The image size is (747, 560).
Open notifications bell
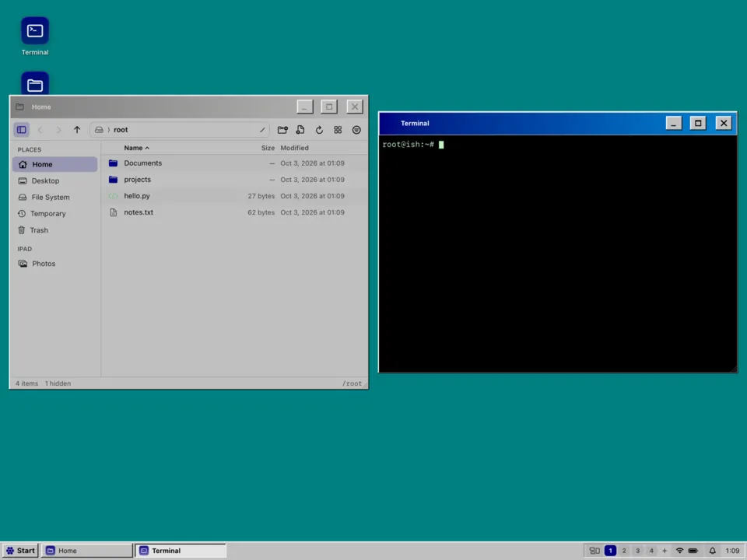pos(712,551)
